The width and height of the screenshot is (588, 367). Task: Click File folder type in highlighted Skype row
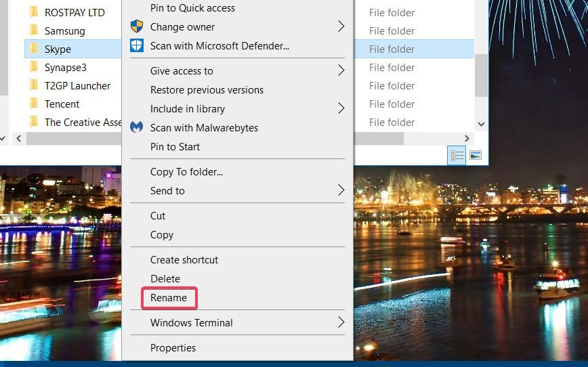392,49
